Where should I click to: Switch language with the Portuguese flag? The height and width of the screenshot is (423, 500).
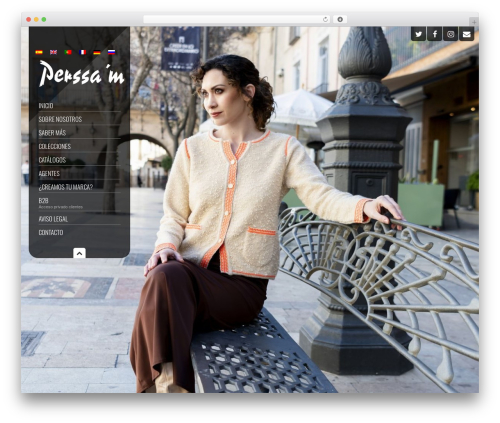click(68, 52)
